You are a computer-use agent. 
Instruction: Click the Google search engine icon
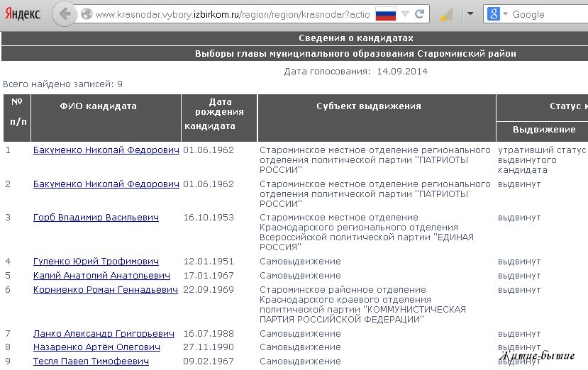[x=494, y=14]
